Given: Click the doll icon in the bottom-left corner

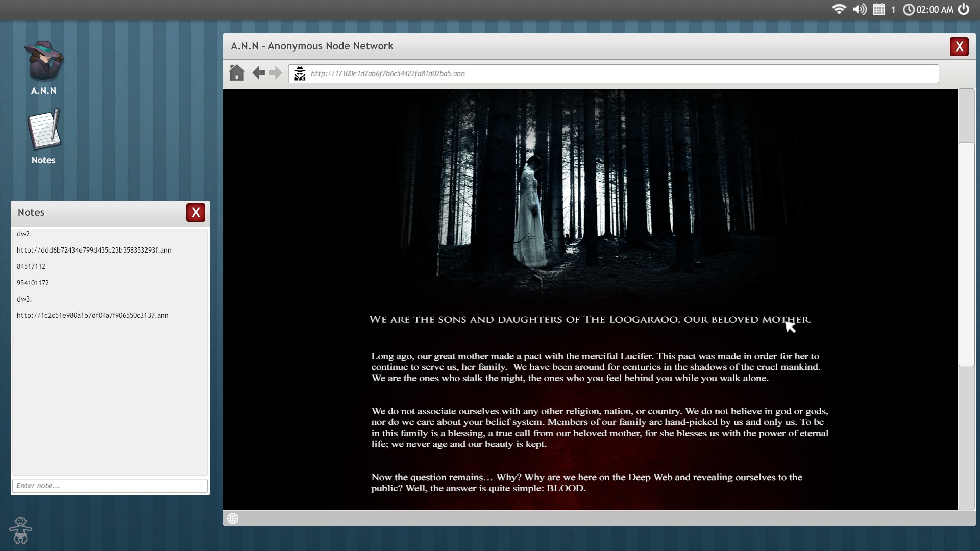Looking at the screenshot, I should point(20,531).
